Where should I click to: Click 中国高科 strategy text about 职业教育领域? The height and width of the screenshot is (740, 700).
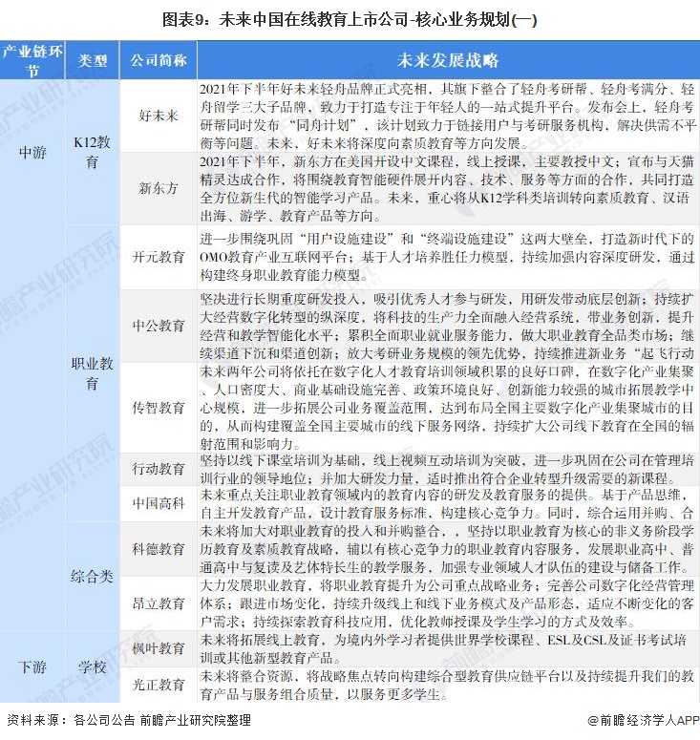coord(448,503)
